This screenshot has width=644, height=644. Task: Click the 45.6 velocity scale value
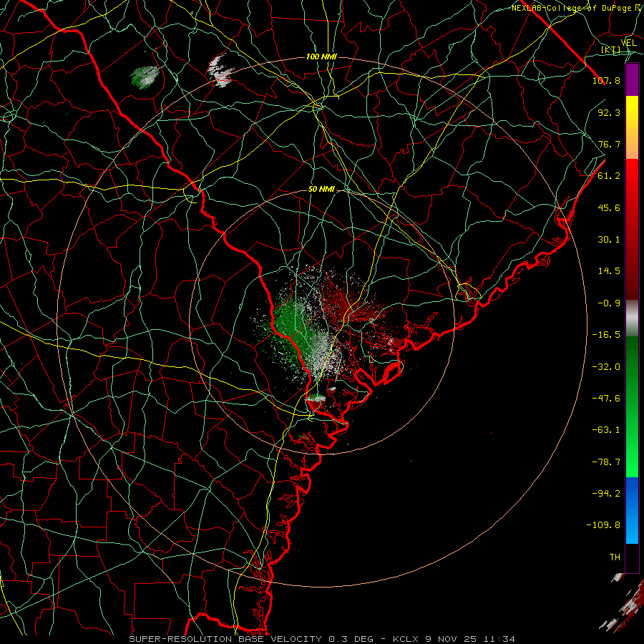pyautogui.click(x=609, y=208)
